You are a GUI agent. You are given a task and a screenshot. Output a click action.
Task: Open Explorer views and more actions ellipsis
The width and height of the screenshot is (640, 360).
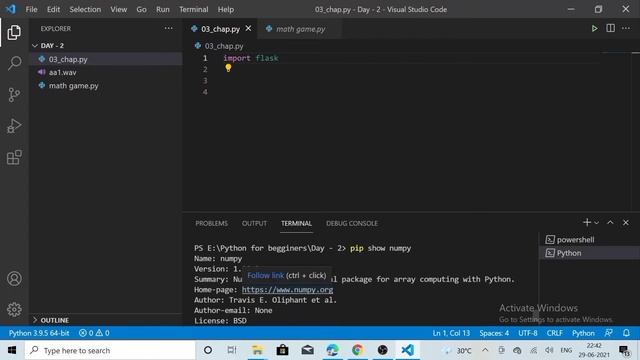click(x=168, y=28)
